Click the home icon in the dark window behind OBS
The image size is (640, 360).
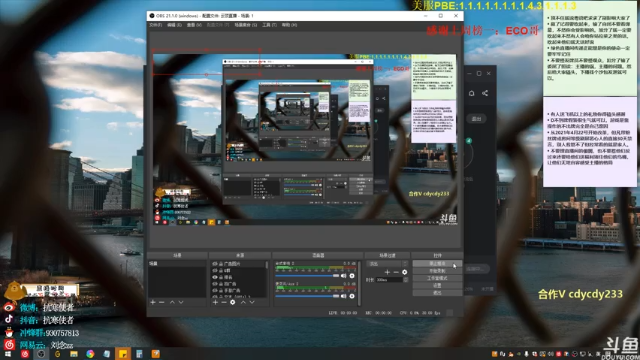[471, 93]
